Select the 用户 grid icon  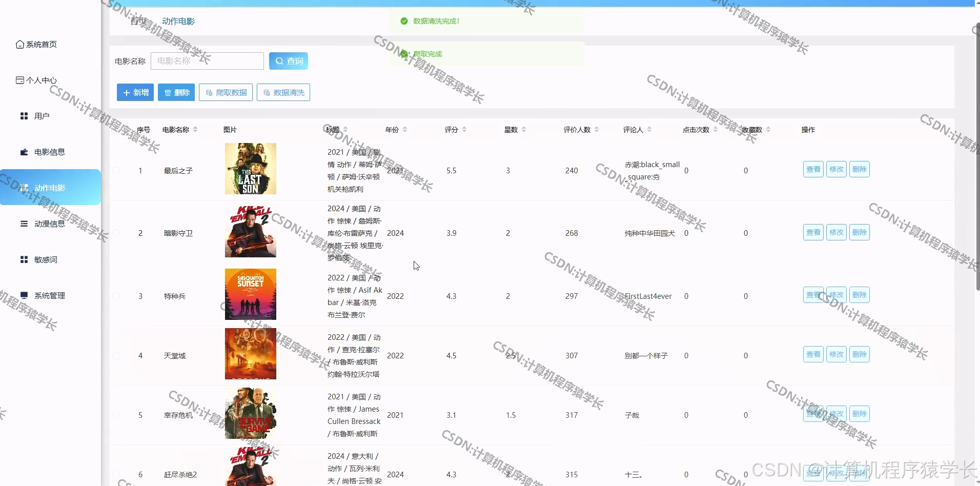coord(24,116)
